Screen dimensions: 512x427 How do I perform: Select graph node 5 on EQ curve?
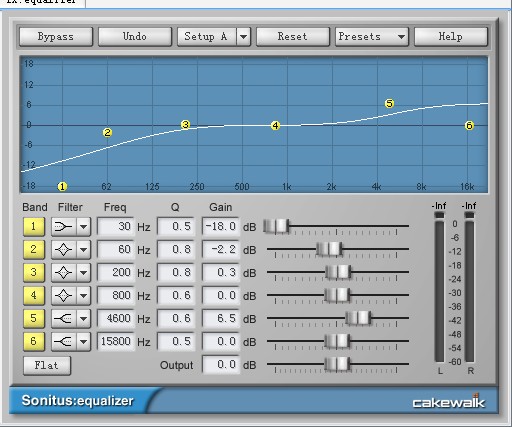coord(389,104)
